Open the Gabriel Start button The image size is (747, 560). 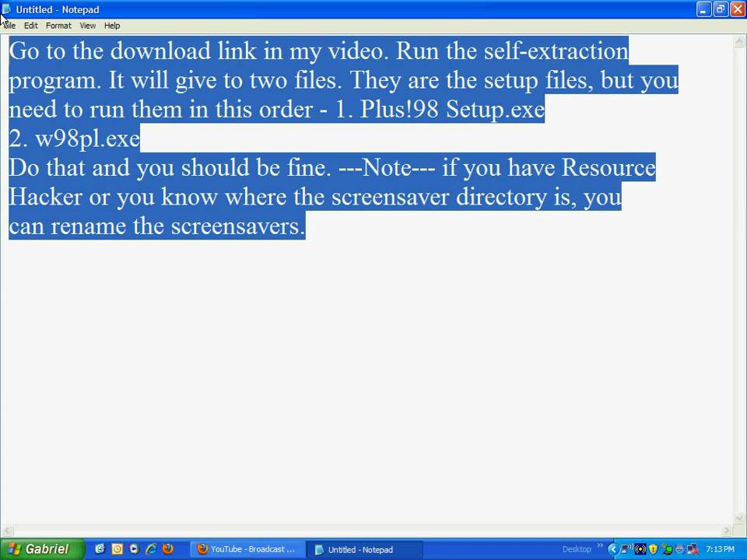point(41,549)
